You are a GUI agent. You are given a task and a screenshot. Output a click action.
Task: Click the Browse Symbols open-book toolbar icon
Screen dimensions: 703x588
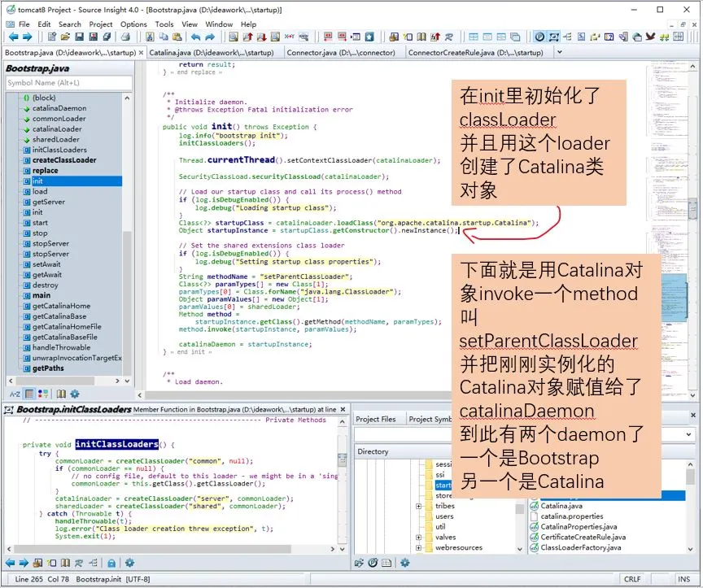click(421, 37)
